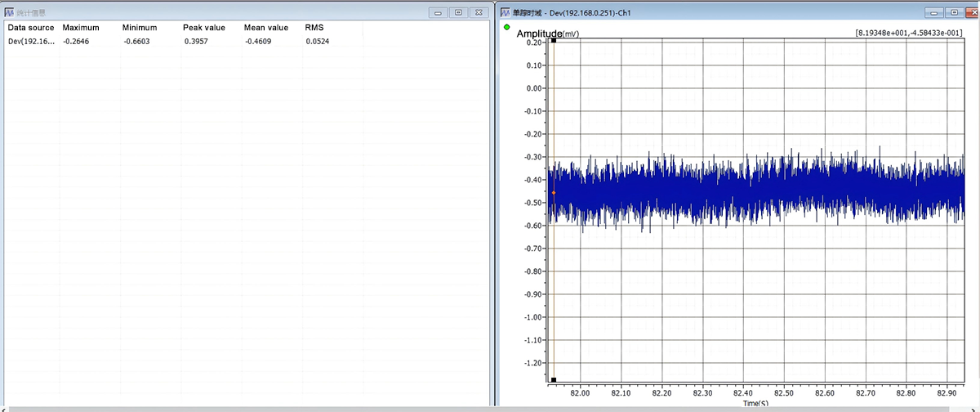Image resolution: width=980 pixels, height=412 pixels.
Task: Click the waveform icon in statistics window title
Action: (x=10, y=13)
